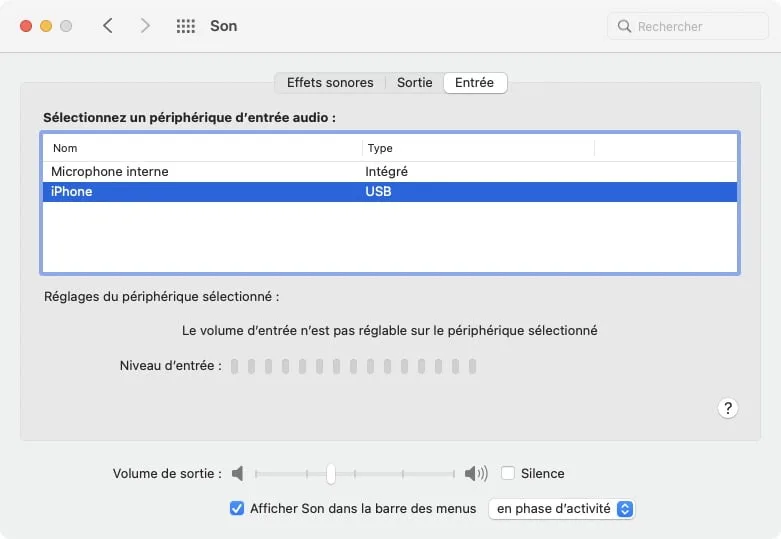Enable the Silence checkbox
The width and height of the screenshot is (781, 539).
coord(508,473)
